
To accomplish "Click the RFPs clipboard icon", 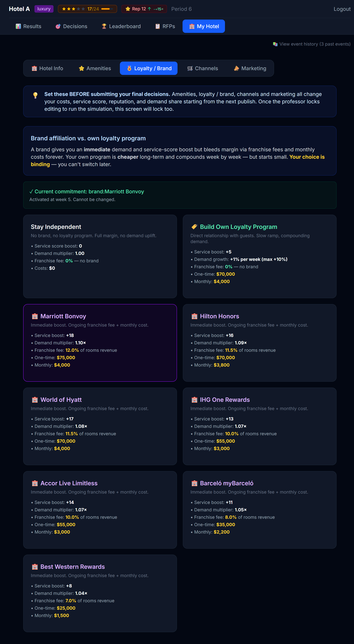I will pos(158,26).
